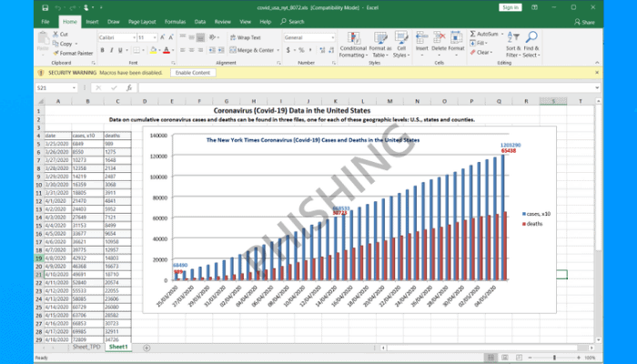Increase font size with large A
The width and height of the screenshot is (637, 364).
pos(162,37)
